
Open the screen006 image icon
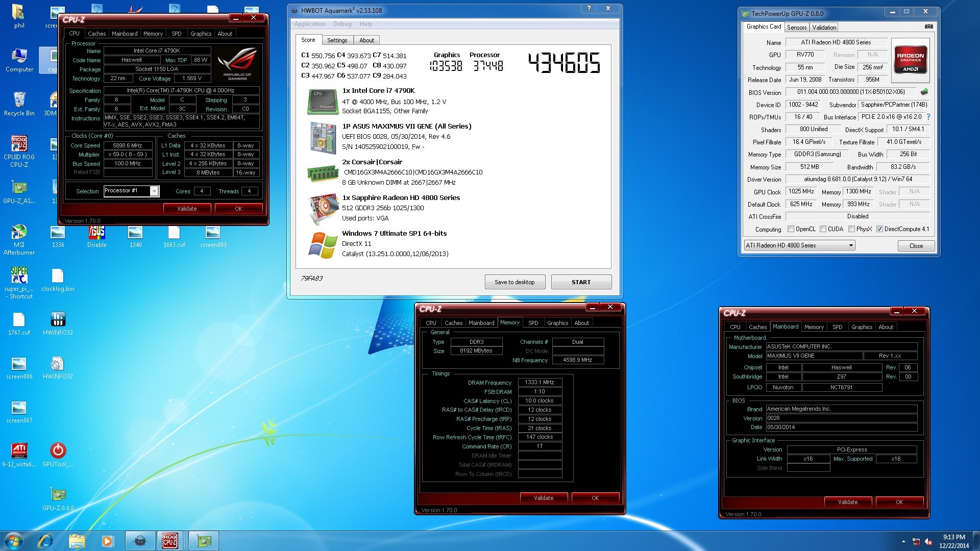pyautogui.click(x=19, y=367)
